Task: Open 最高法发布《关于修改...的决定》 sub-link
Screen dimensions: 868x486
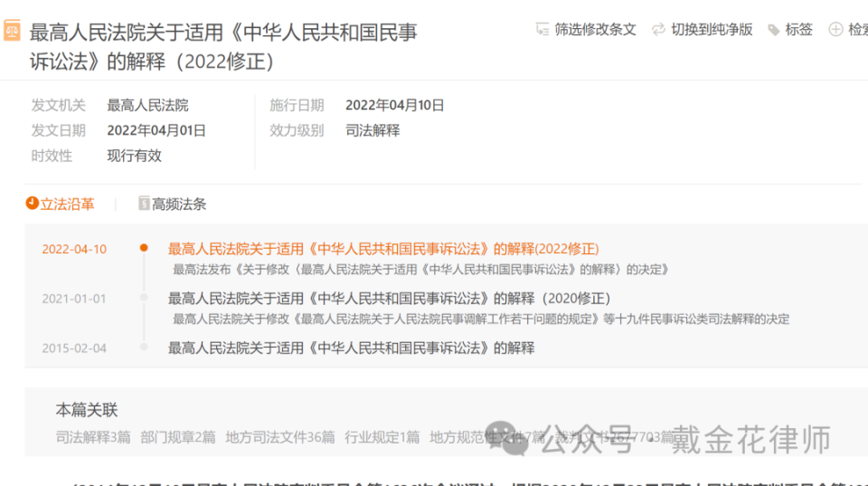Action: pyautogui.click(x=420, y=270)
